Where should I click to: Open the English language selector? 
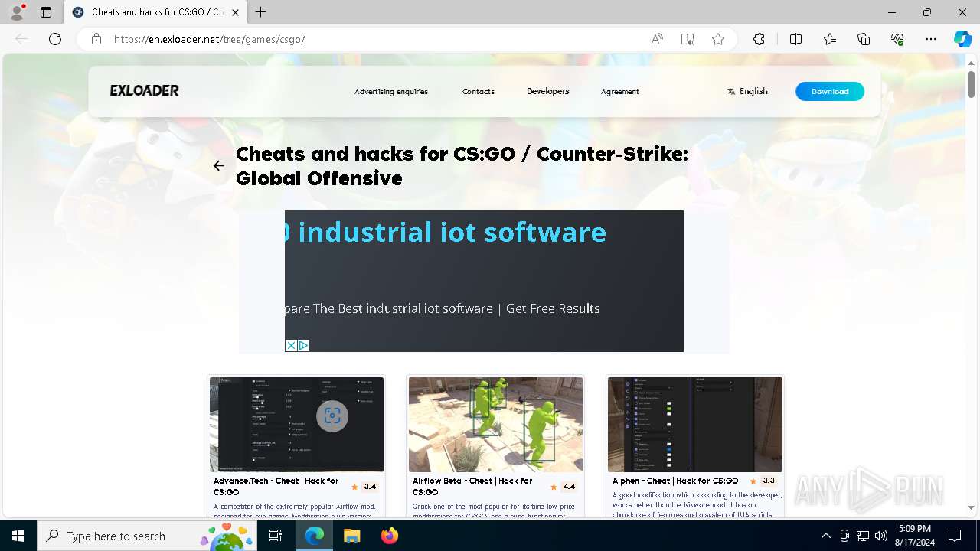click(x=747, y=91)
